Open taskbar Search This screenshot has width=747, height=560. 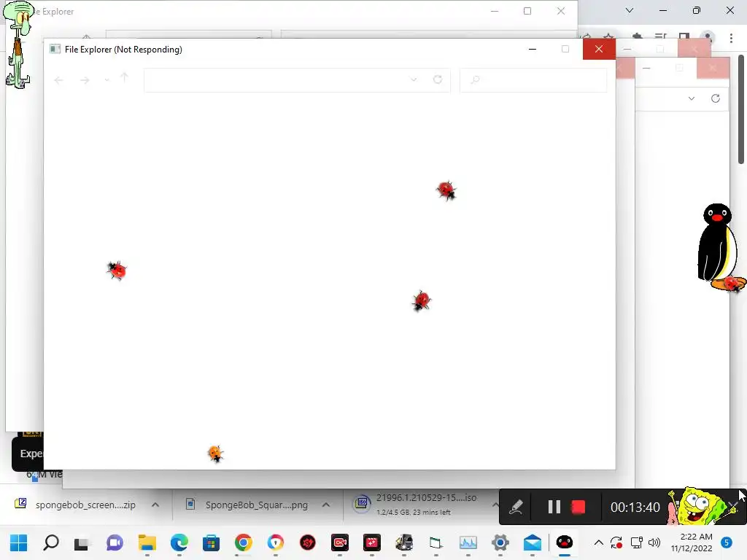51,542
